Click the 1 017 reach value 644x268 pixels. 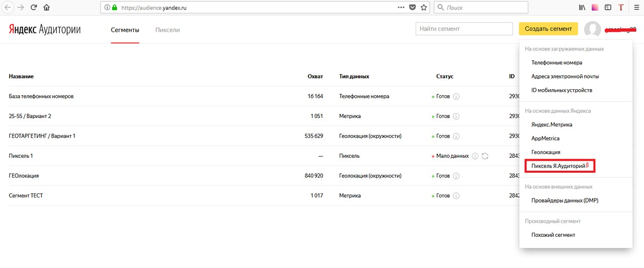(317, 195)
